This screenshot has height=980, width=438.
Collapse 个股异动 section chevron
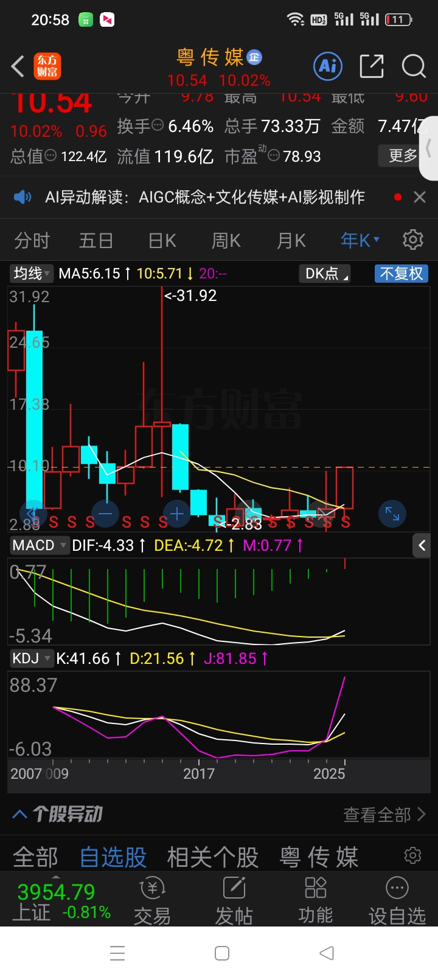click(x=19, y=814)
